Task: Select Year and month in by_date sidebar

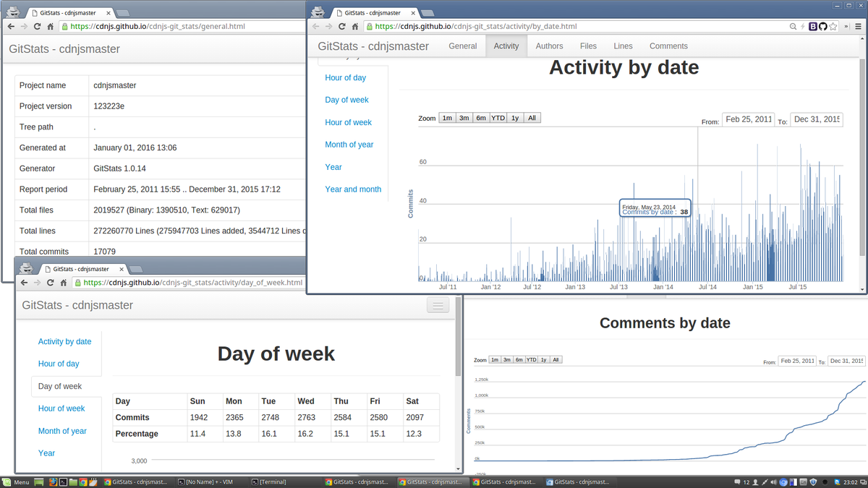Action: [x=353, y=189]
